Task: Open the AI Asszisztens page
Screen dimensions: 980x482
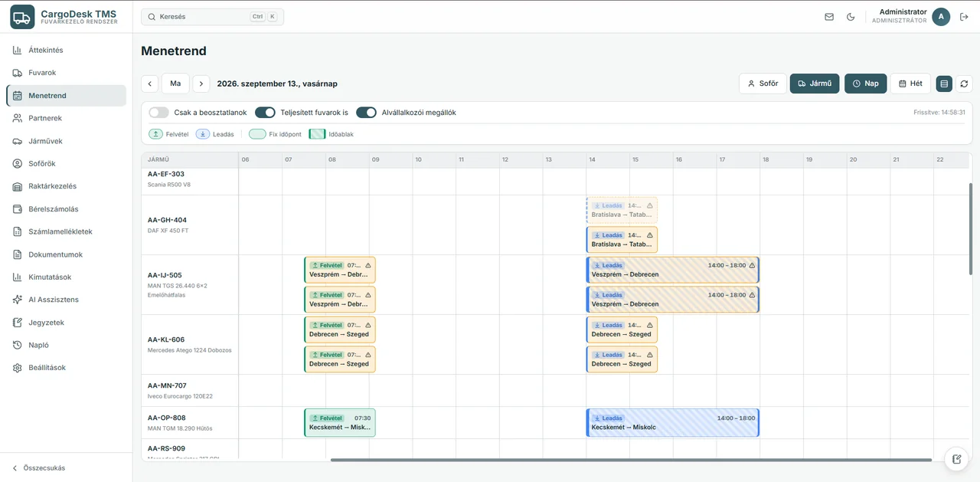Action: coord(66,300)
